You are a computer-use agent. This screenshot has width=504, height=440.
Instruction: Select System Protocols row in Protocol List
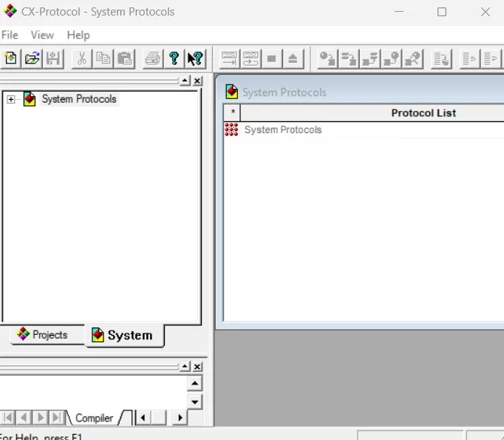click(283, 129)
